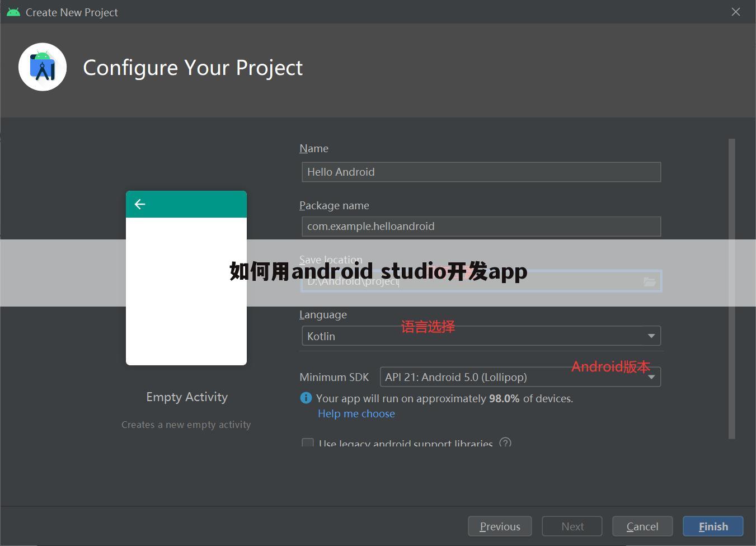The width and height of the screenshot is (756, 546).
Task: Open the help icon for legacy support libraries
Action: [x=505, y=443]
